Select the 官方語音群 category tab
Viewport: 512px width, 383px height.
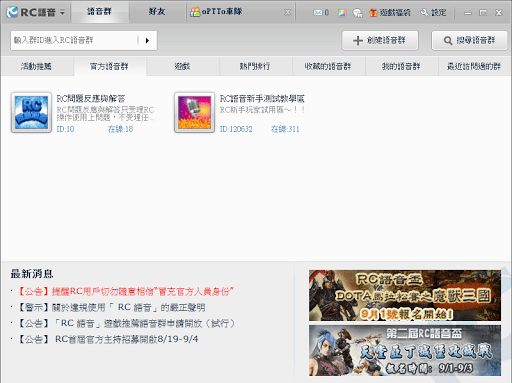pos(109,66)
